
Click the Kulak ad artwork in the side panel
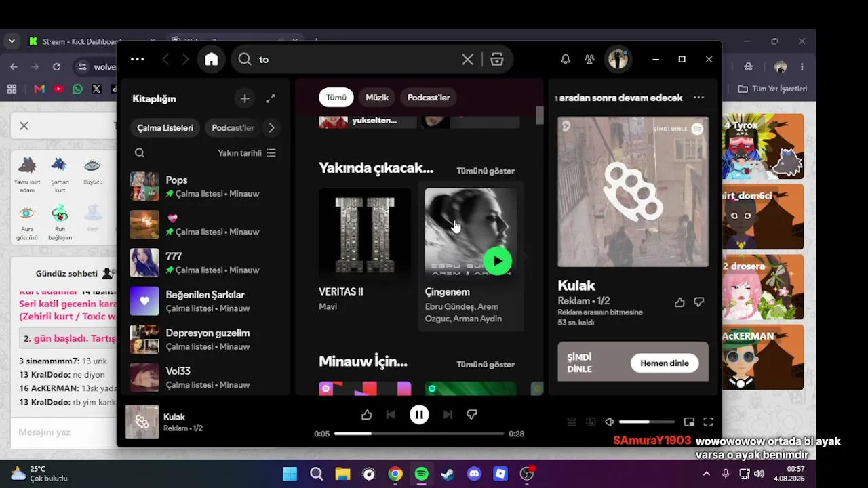(x=633, y=192)
